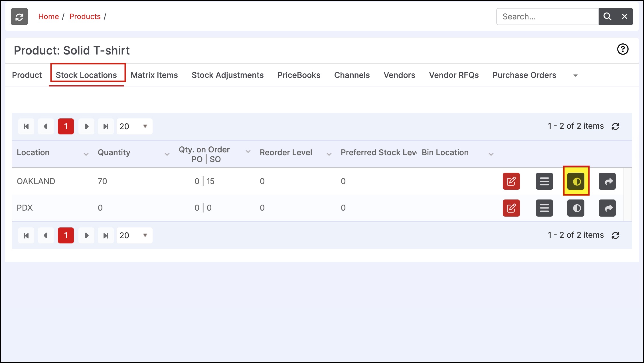
Task: Show more tabs via dropdown arrow
Action: coord(575,76)
